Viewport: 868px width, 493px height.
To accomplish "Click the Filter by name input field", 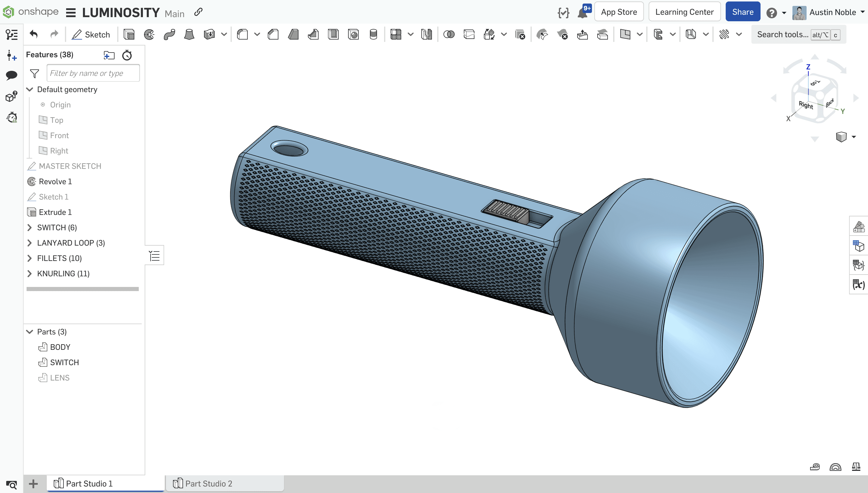I will coord(92,73).
